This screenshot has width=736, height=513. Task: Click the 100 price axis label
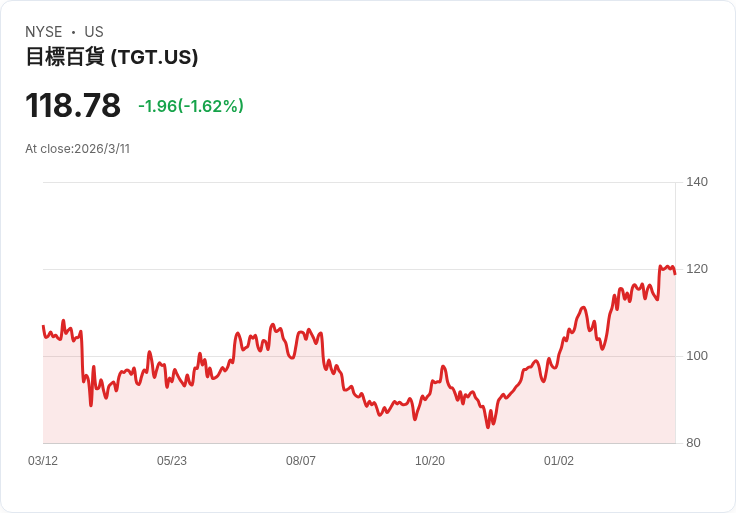(x=697, y=356)
